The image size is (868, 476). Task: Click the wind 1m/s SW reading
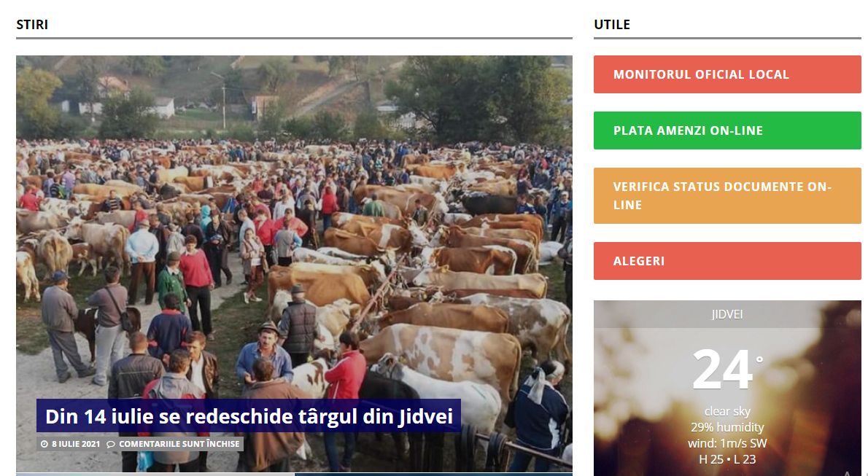pos(726,443)
